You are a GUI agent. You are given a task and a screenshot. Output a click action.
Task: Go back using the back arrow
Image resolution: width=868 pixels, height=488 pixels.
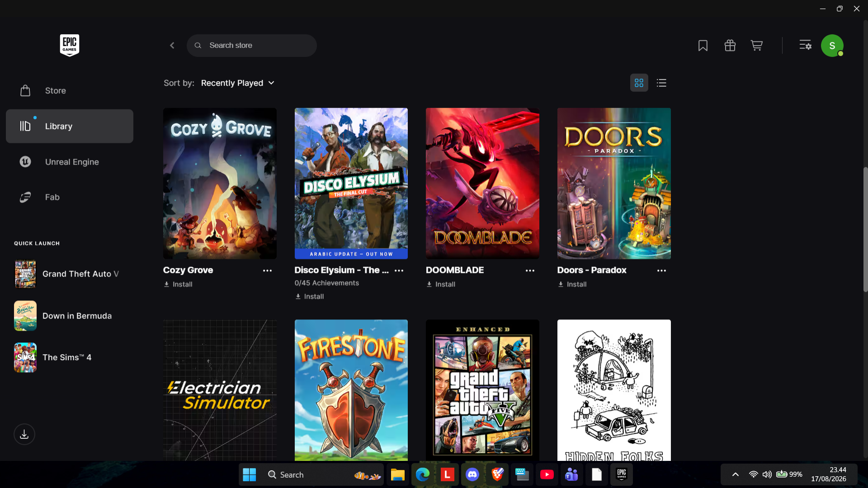click(172, 46)
